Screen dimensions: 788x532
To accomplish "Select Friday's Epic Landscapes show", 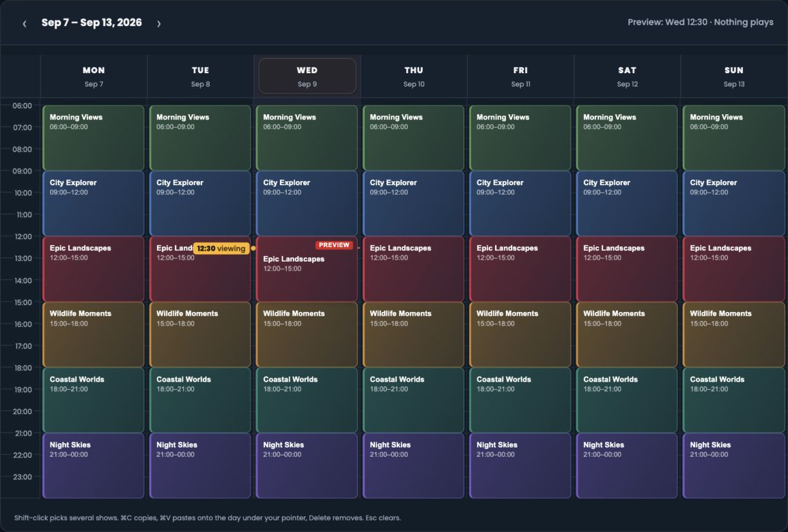I will pyautogui.click(x=520, y=269).
